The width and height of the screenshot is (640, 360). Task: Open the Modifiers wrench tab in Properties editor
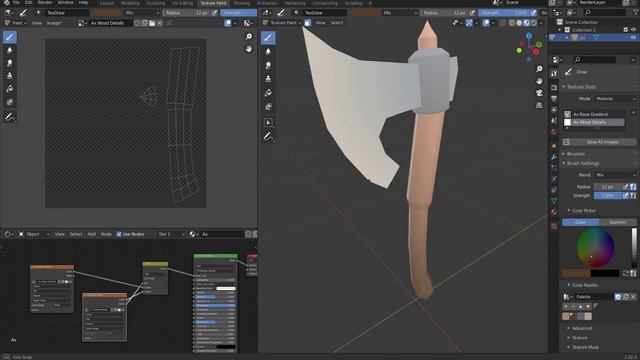[x=554, y=157]
